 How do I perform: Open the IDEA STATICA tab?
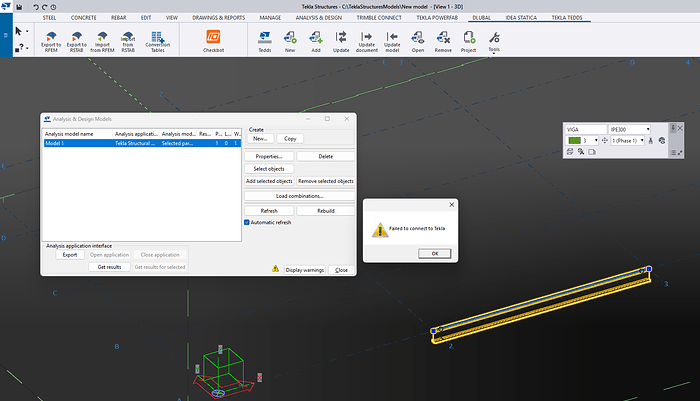click(521, 18)
